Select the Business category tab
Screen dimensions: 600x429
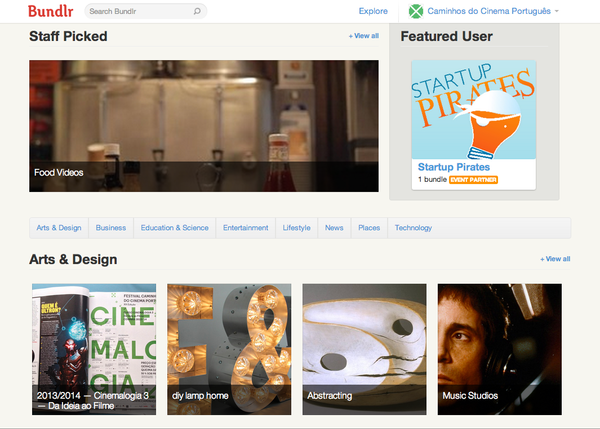pyautogui.click(x=111, y=228)
